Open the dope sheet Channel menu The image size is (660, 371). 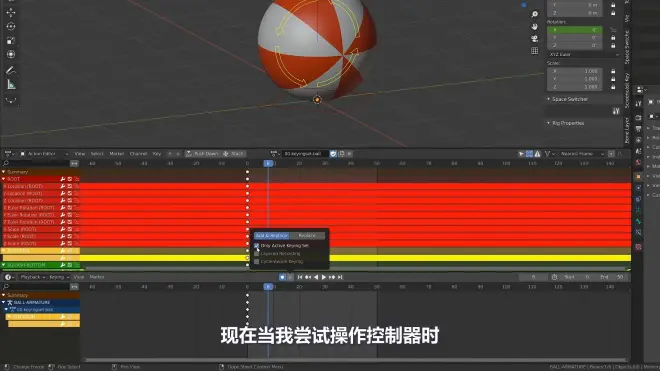click(x=138, y=154)
